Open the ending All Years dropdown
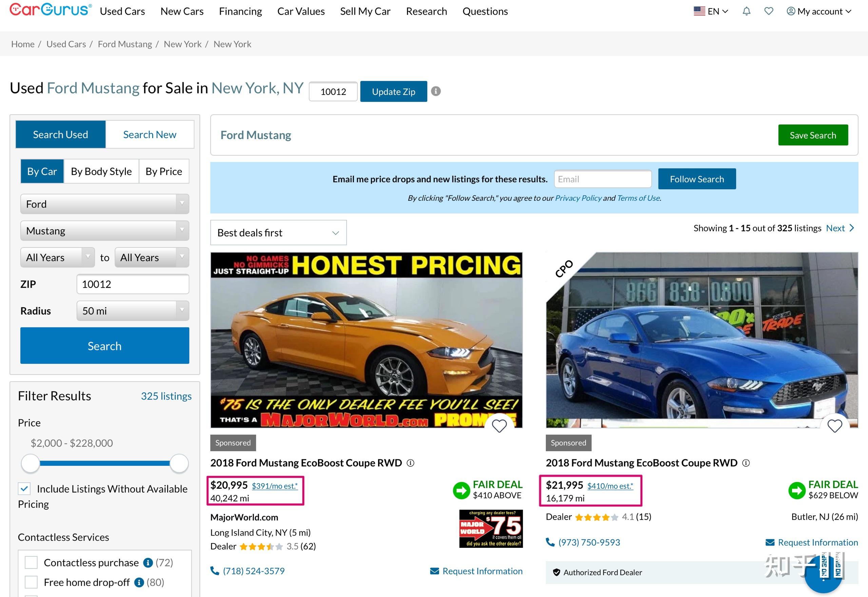Image resolution: width=868 pixels, height=597 pixels. (152, 257)
